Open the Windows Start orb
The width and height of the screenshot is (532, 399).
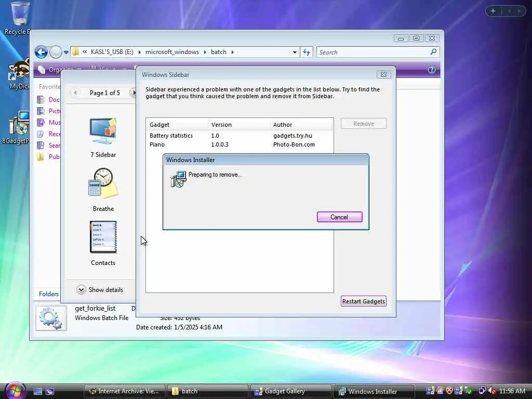[15, 391]
